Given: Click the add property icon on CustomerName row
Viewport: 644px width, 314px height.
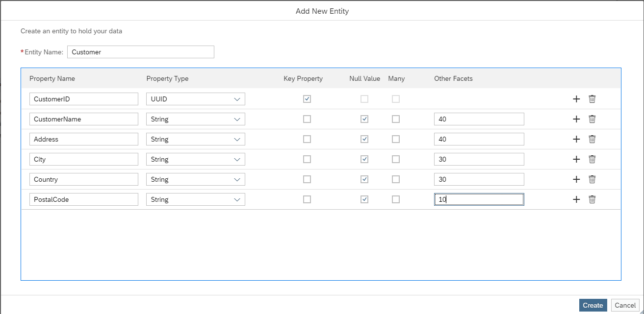Looking at the screenshot, I should (576, 119).
